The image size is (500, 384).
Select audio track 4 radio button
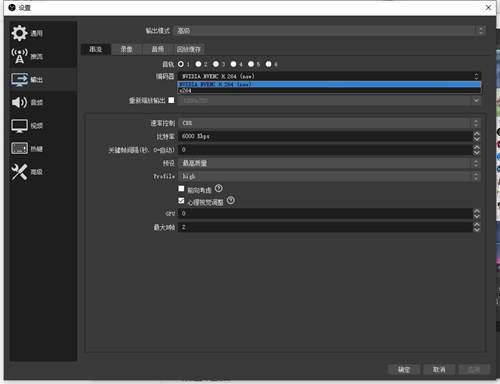click(x=234, y=64)
